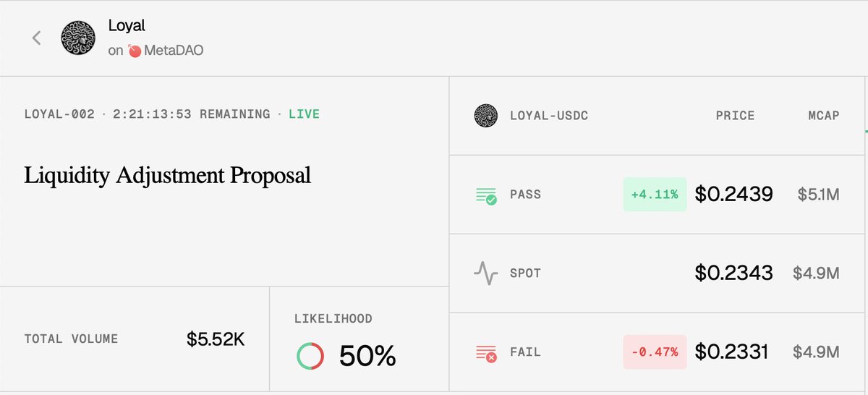Viewport: 868px width, 395px height.
Task: Click the Loyal project name
Action: 127,26
